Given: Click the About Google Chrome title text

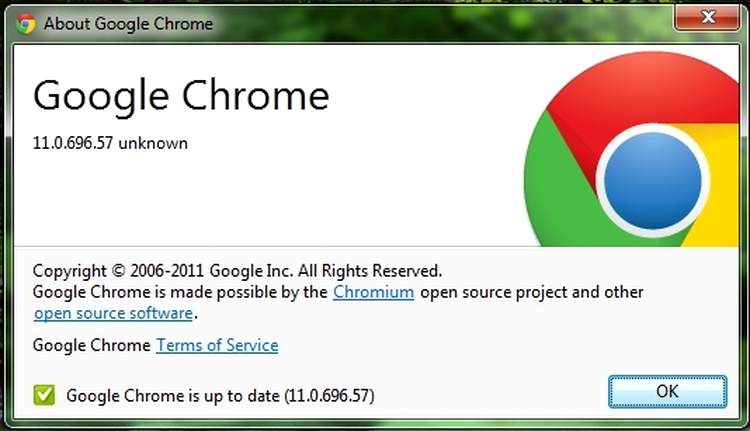Looking at the screenshot, I should (128, 23).
